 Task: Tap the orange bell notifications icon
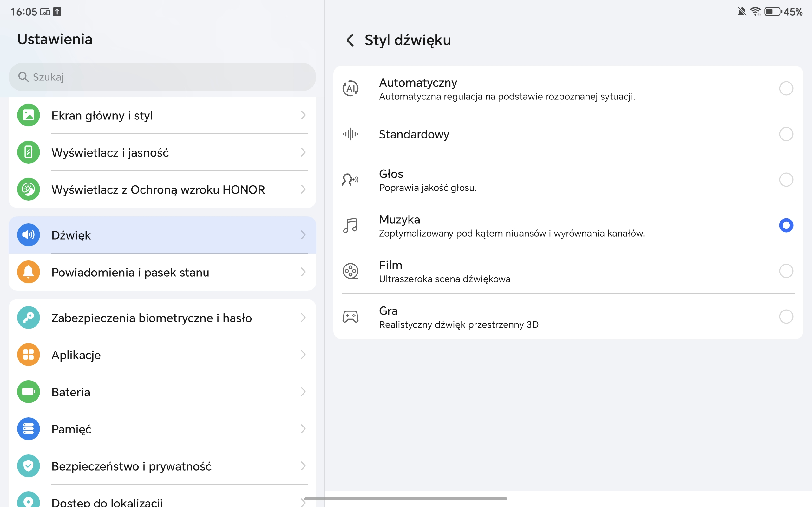click(x=29, y=272)
